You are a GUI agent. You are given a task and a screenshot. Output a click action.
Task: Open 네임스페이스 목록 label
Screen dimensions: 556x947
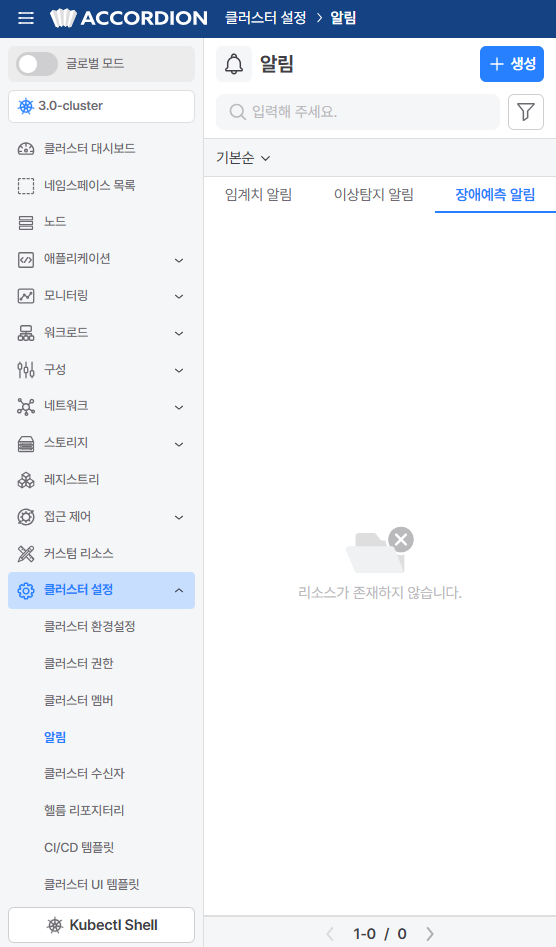point(89,185)
